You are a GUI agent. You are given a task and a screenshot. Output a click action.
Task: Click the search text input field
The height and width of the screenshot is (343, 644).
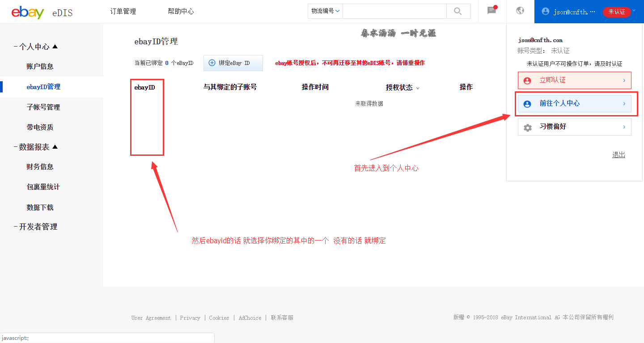[394, 11]
